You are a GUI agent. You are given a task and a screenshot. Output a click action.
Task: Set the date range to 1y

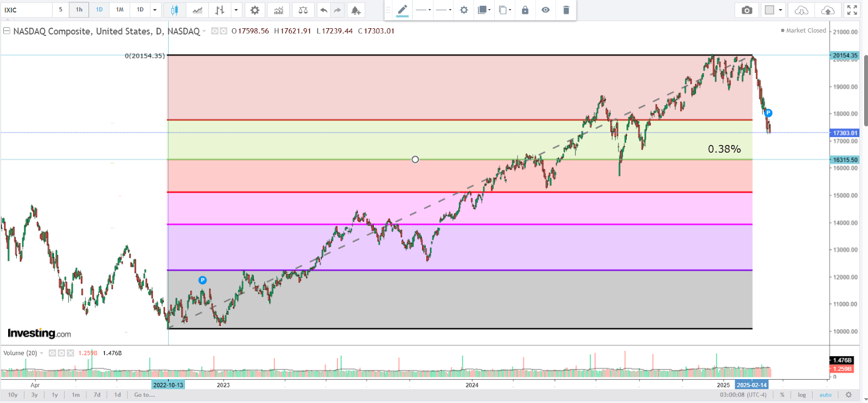point(55,395)
